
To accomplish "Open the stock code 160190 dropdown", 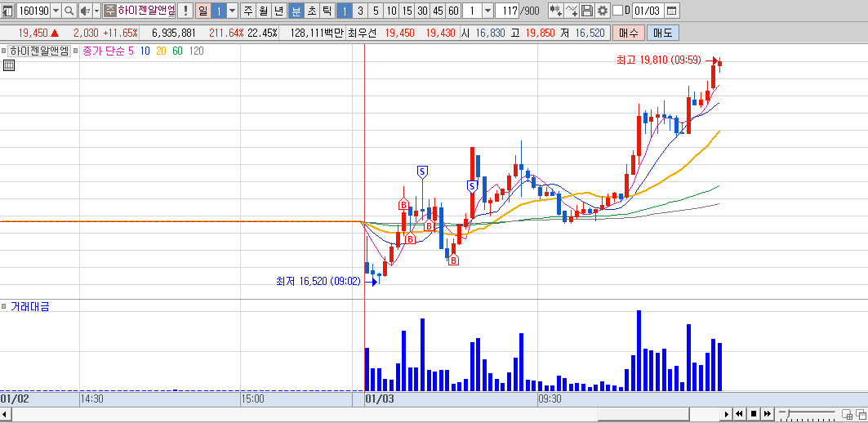I will tap(56, 11).
